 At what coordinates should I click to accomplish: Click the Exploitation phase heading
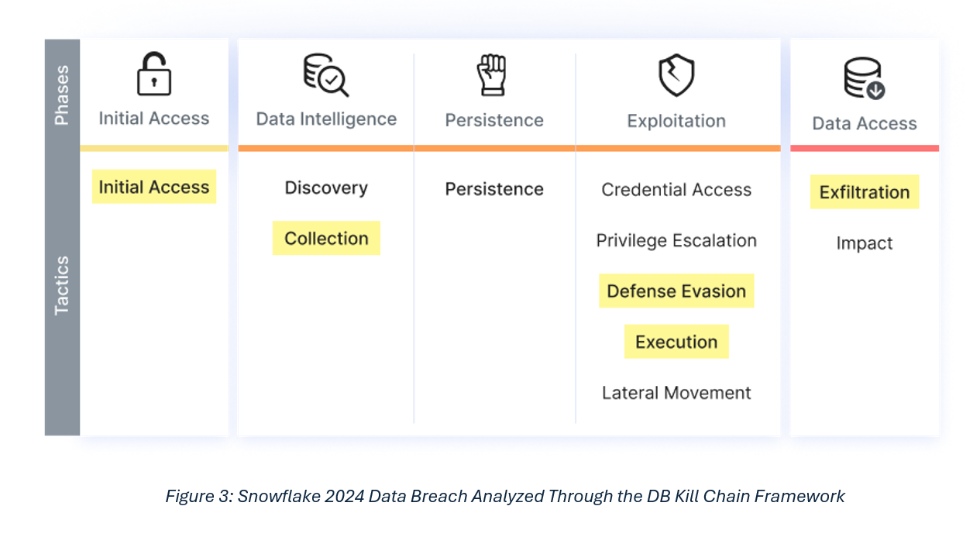pos(676,121)
